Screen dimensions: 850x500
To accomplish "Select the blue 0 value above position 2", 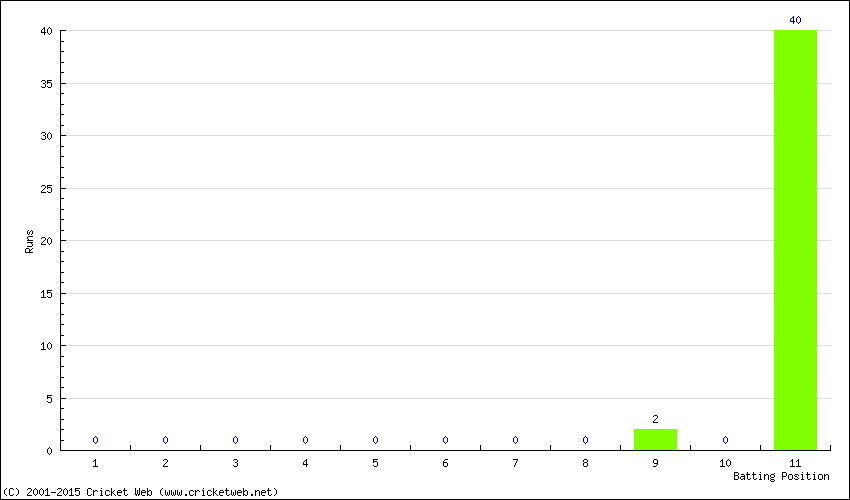I will coord(165,440).
